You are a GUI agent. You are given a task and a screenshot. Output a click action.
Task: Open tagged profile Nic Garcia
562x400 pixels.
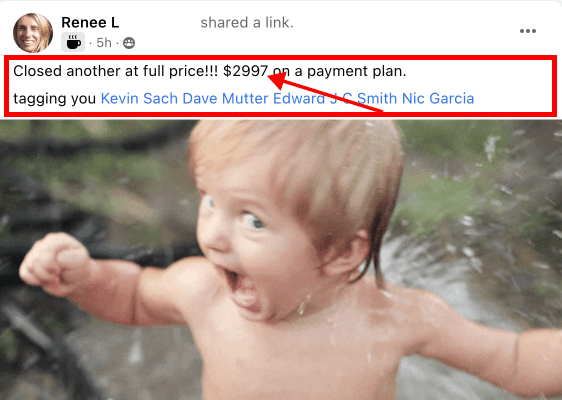pyautogui.click(x=438, y=98)
